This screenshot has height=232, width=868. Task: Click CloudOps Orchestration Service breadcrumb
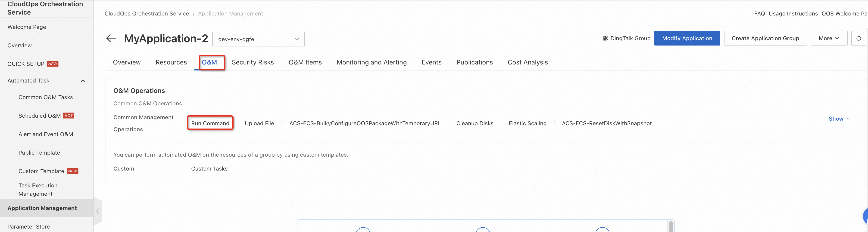(x=147, y=13)
